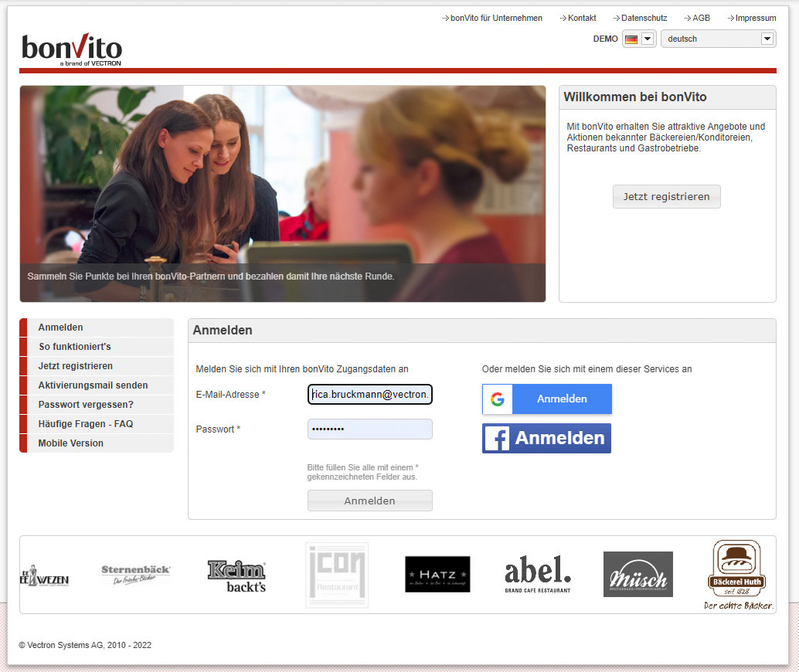Click the E-Mail-Adresse input field

(x=370, y=395)
